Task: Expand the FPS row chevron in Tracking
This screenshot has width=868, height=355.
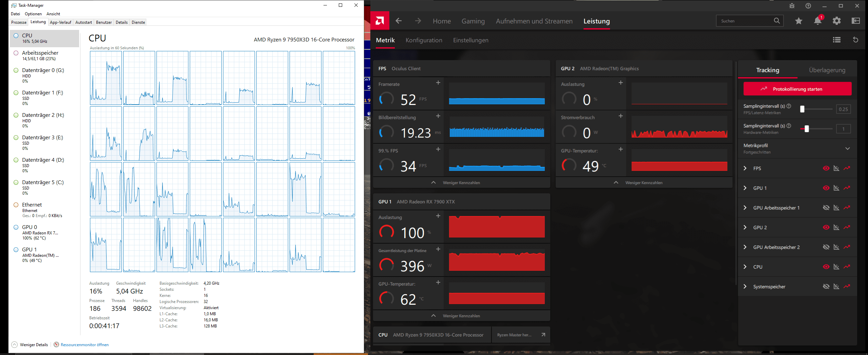Action: (x=745, y=168)
